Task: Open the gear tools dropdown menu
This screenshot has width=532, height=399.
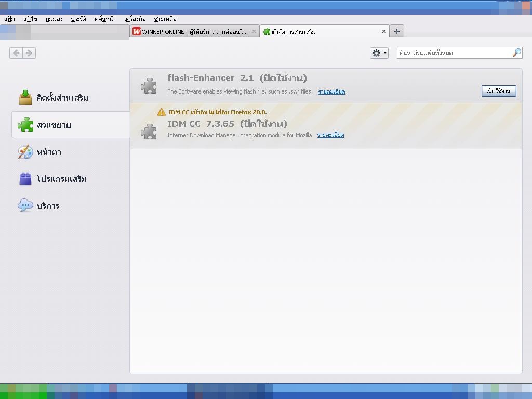Action: click(379, 53)
